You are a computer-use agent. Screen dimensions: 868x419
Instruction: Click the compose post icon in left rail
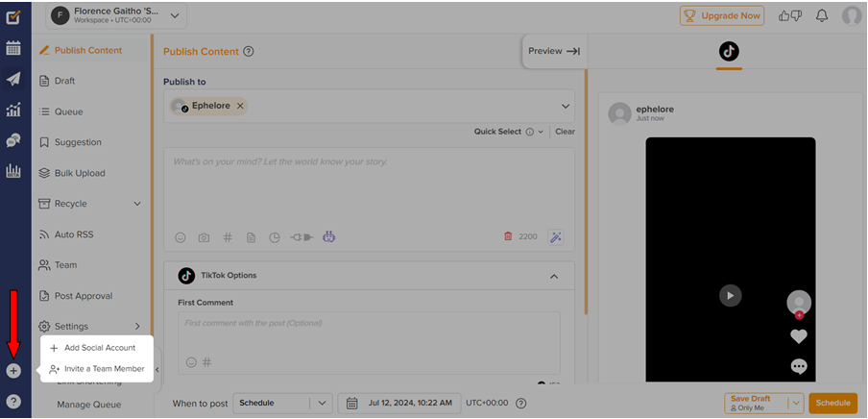13,17
